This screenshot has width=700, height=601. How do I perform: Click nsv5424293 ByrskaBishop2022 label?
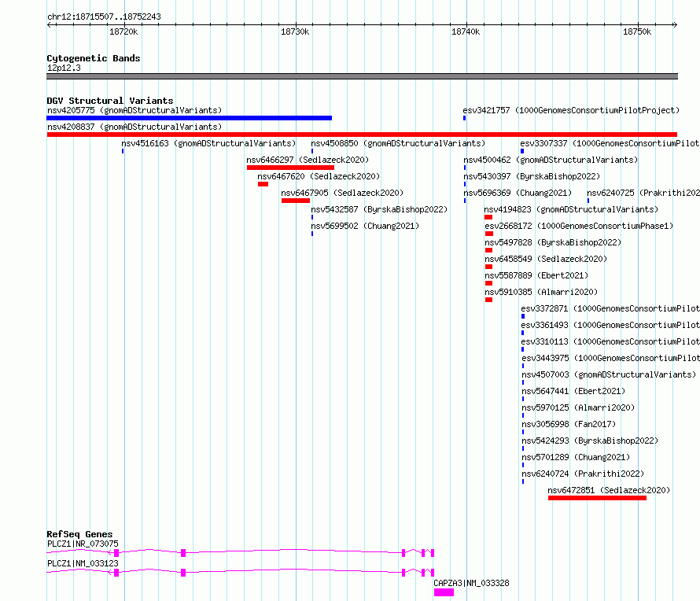tap(590, 441)
